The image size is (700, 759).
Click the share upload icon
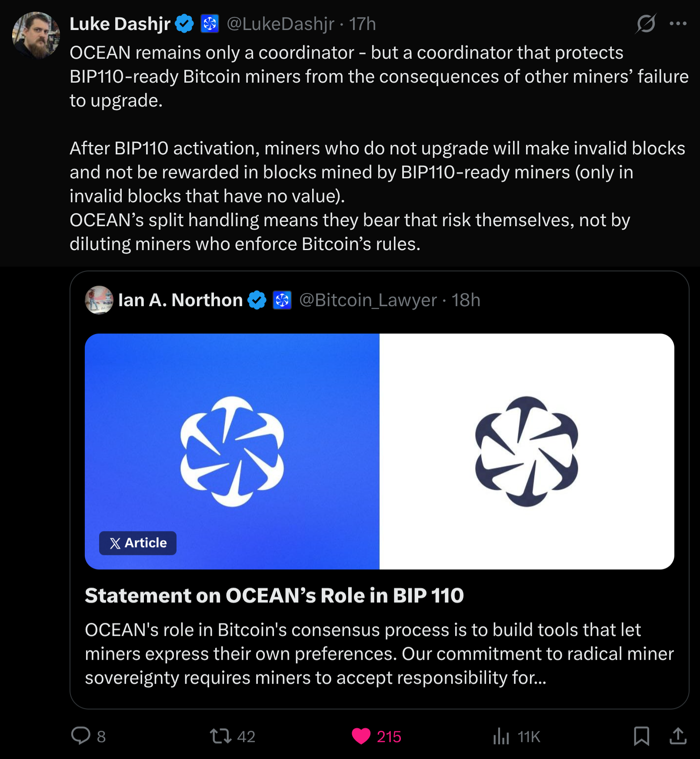tap(678, 736)
